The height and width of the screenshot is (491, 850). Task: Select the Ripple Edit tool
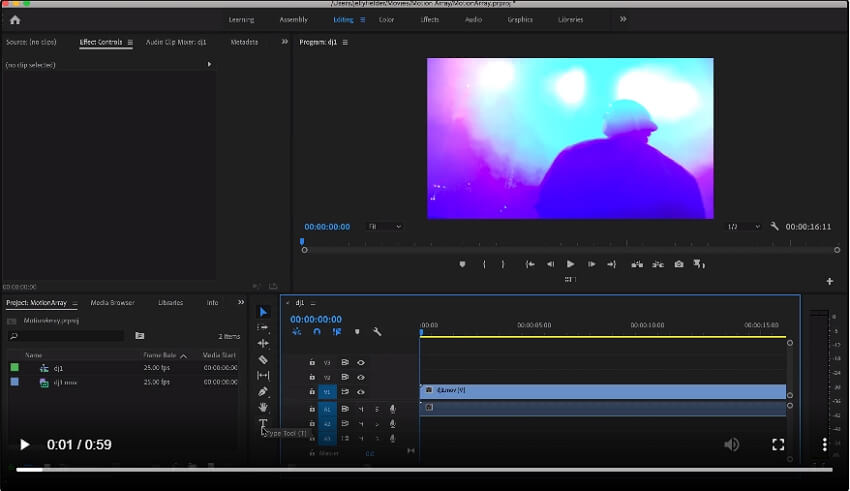coord(263,343)
